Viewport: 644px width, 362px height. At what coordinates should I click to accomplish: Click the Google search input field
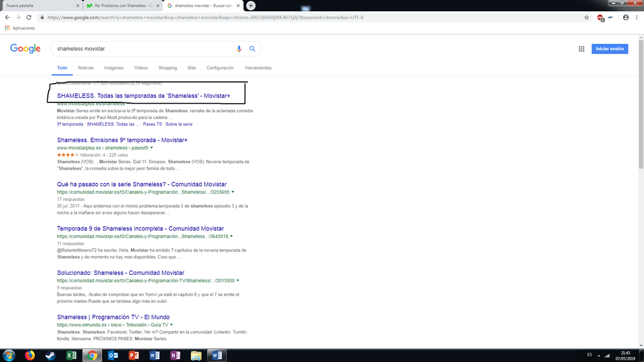tap(142, 49)
